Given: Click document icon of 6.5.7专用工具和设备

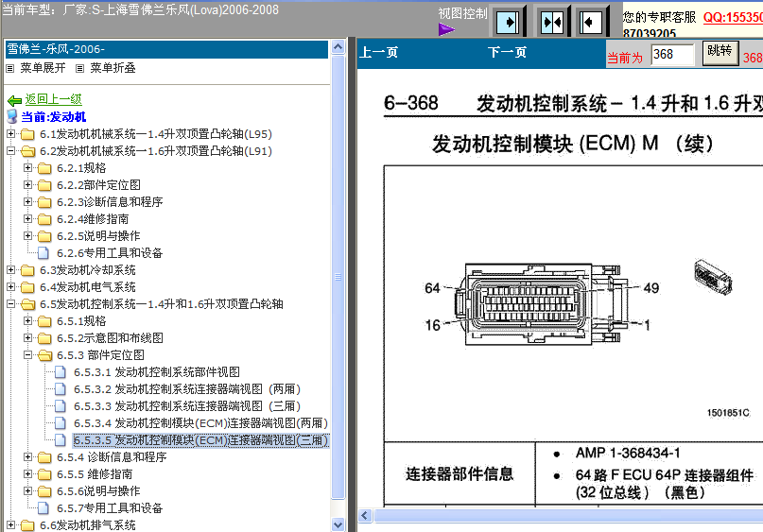Looking at the screenshot, I should 43,508.
